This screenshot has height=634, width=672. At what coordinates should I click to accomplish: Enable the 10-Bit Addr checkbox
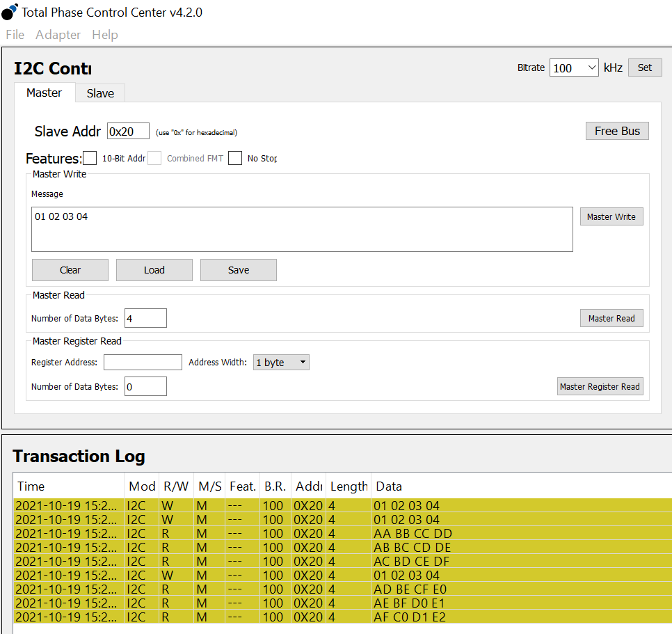(90, 158)
